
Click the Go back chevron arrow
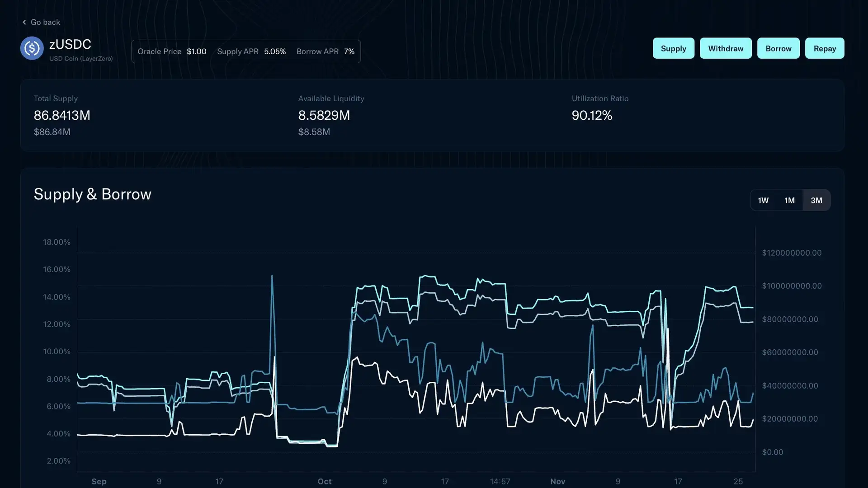[24, 22]
